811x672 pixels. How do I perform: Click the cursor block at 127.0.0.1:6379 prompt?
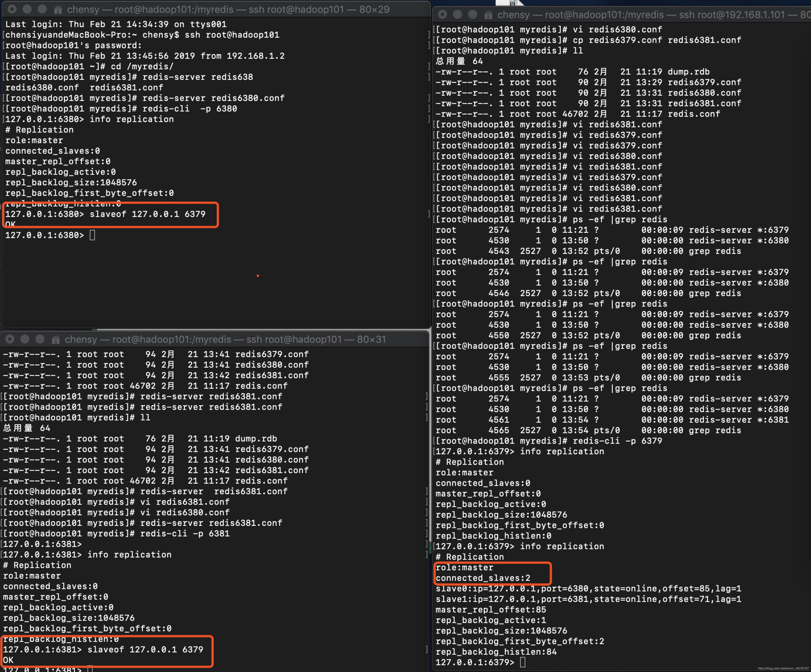click(x=523, y=662)
